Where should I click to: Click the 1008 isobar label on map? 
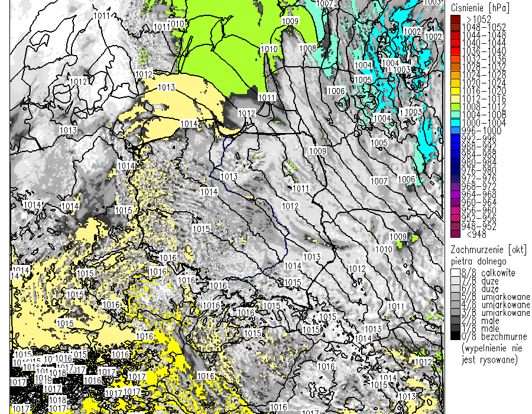[308, 48]
